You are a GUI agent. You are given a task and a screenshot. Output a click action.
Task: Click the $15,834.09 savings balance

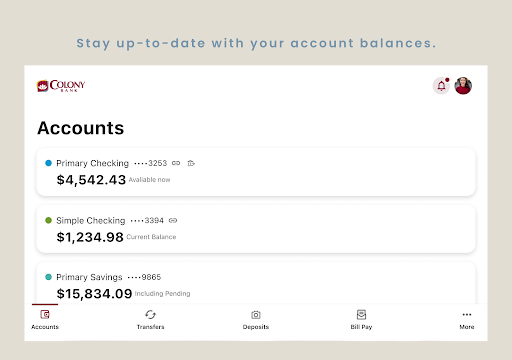click(94, 294)
